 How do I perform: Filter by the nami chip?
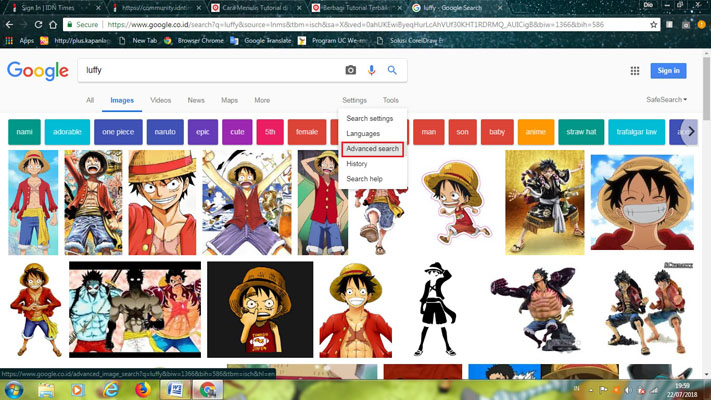pyautogui.click(x=24, y=132)
